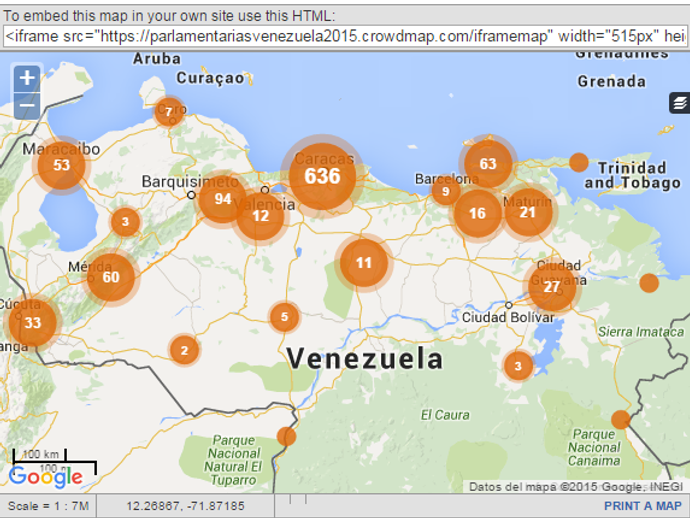690x518 pixels.
Task: Click the Ciudad Bolívar city label
Action: click(508, 317)
